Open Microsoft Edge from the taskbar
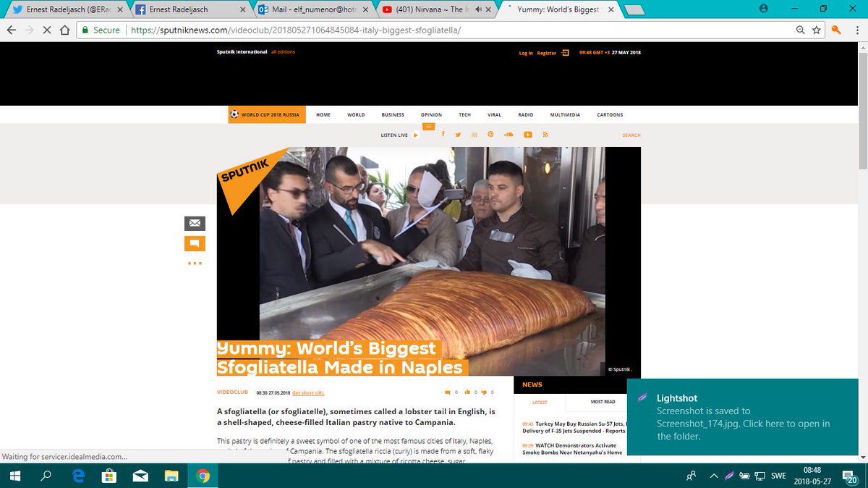The width and height of the screenshot is (868, 488). 78,476
